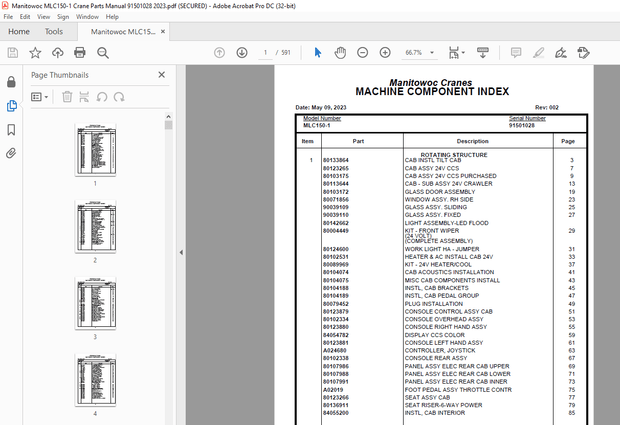Click the stamp tool icon

[583, 53]
